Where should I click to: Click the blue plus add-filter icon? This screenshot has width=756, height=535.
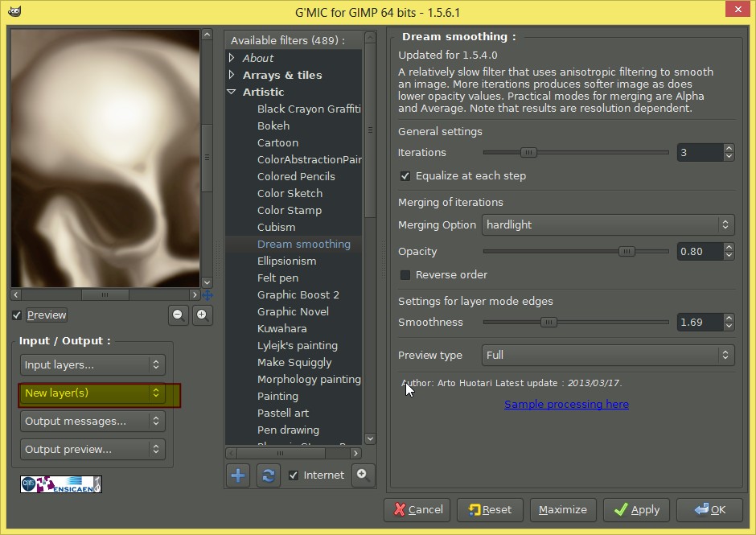(238, 475)
